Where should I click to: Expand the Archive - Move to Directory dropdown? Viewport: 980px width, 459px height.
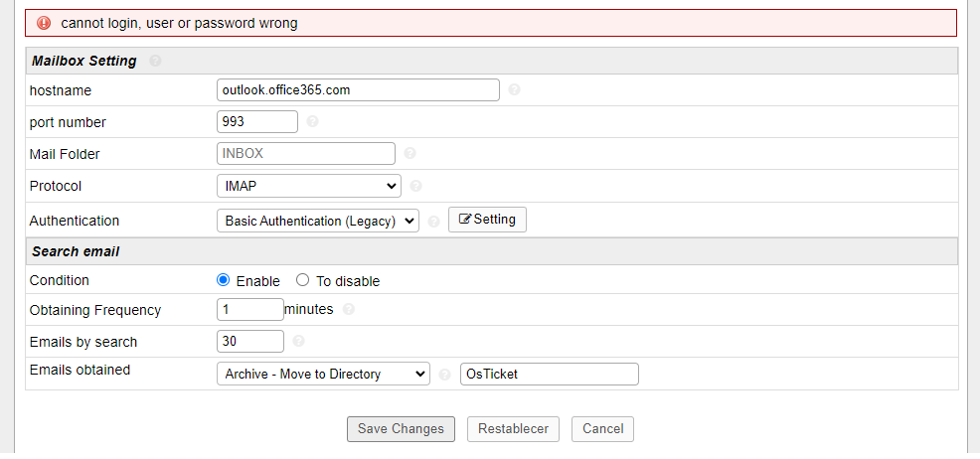coord(323,374)
